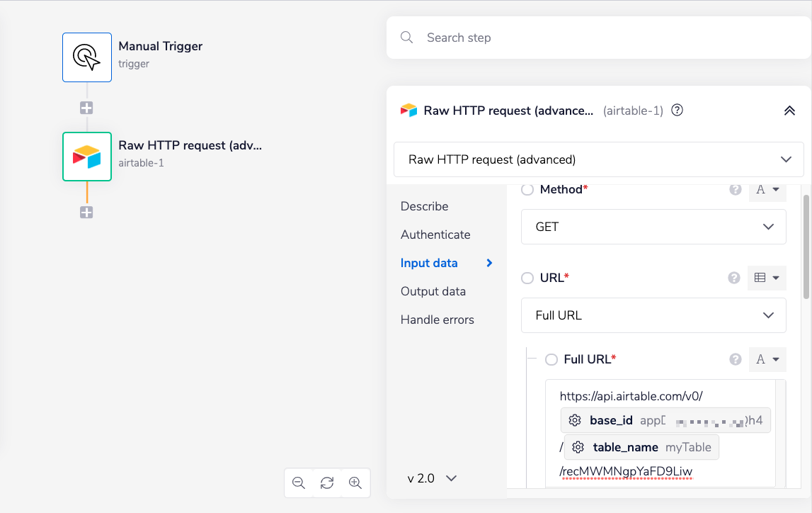Select the radio button next to URL
Image resolution: width=812 pixels, height=513 pixels.
coord(527,278)
